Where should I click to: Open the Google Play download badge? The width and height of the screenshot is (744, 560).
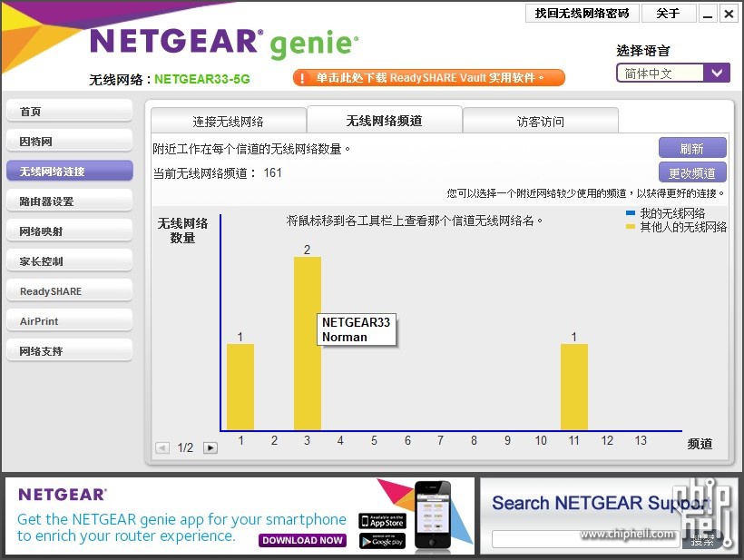pos(382,541)
